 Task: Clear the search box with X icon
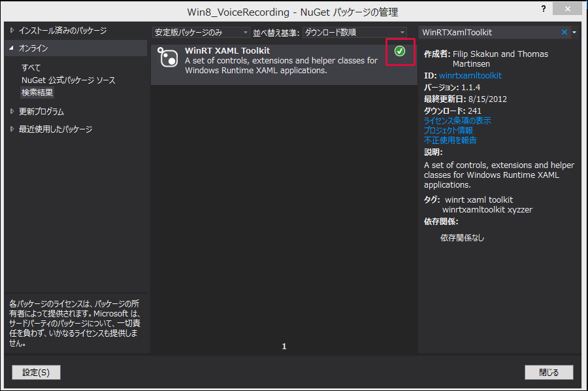tap(564, 32)
